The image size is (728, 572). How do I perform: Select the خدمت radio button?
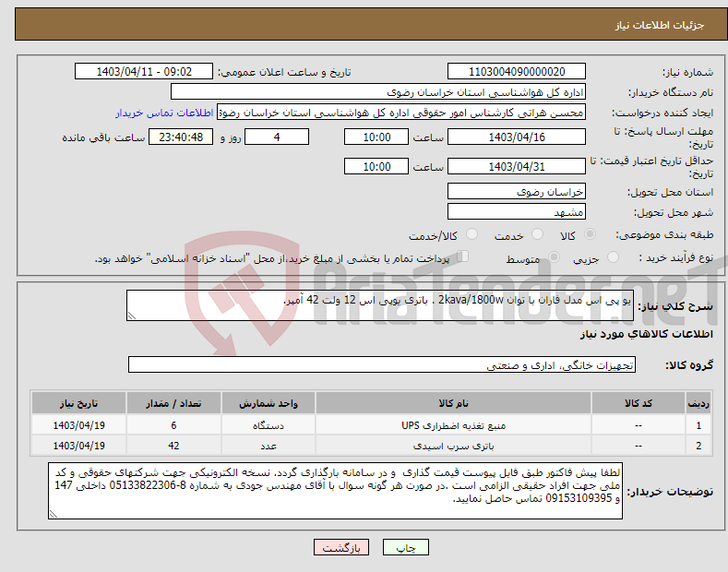537,234
